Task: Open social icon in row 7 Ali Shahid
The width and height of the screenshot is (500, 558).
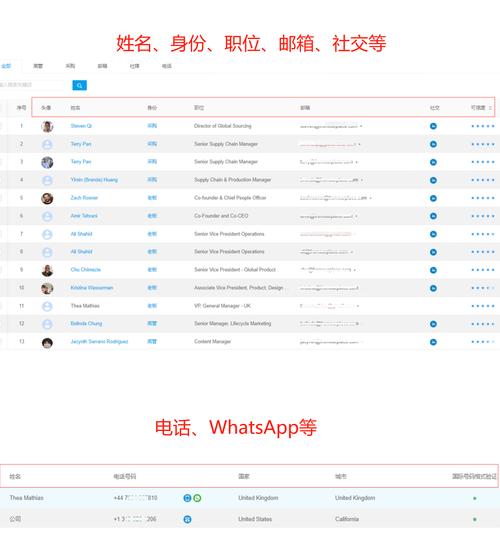Action: point(433,234)
